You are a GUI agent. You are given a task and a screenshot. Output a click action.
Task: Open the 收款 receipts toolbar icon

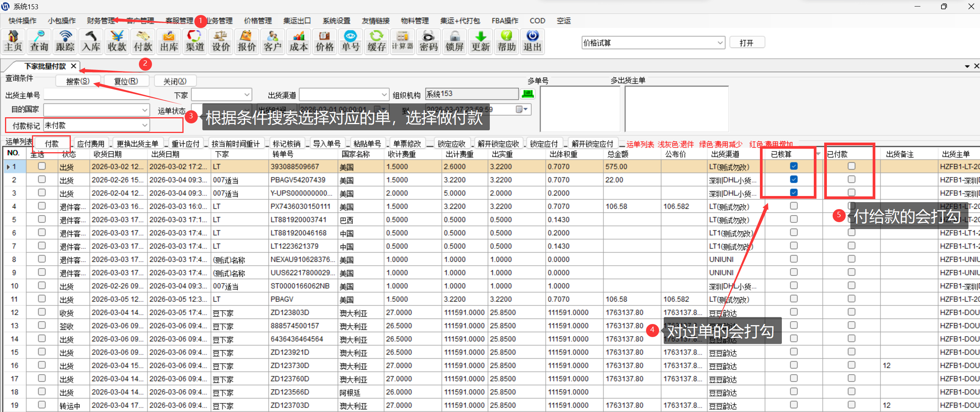[x=117, y=41]
